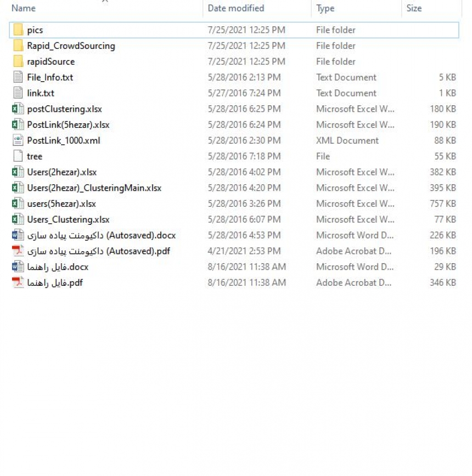Viewport: 472px width, 476px height.
Task: Click the 55 KB size cell
Action: pos(445,156)
